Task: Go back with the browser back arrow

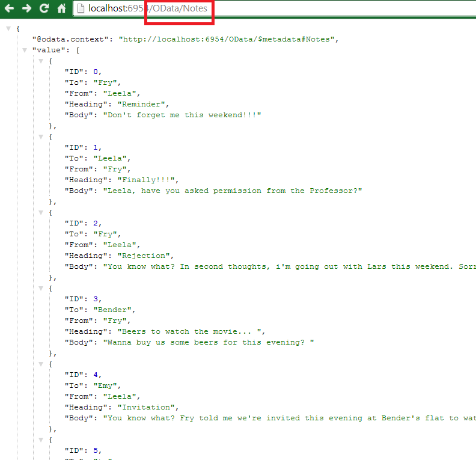Action: coord(9,8)
